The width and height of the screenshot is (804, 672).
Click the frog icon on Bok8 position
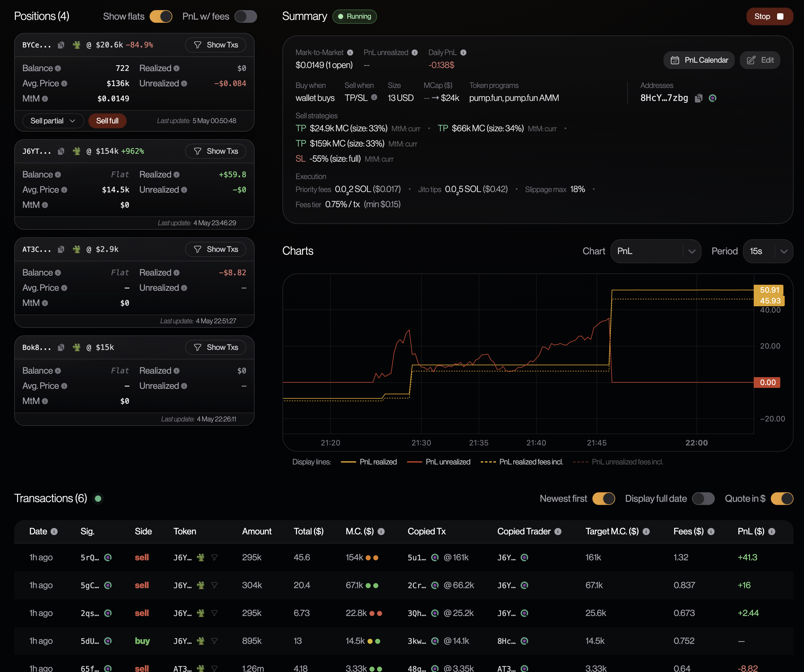77,347
